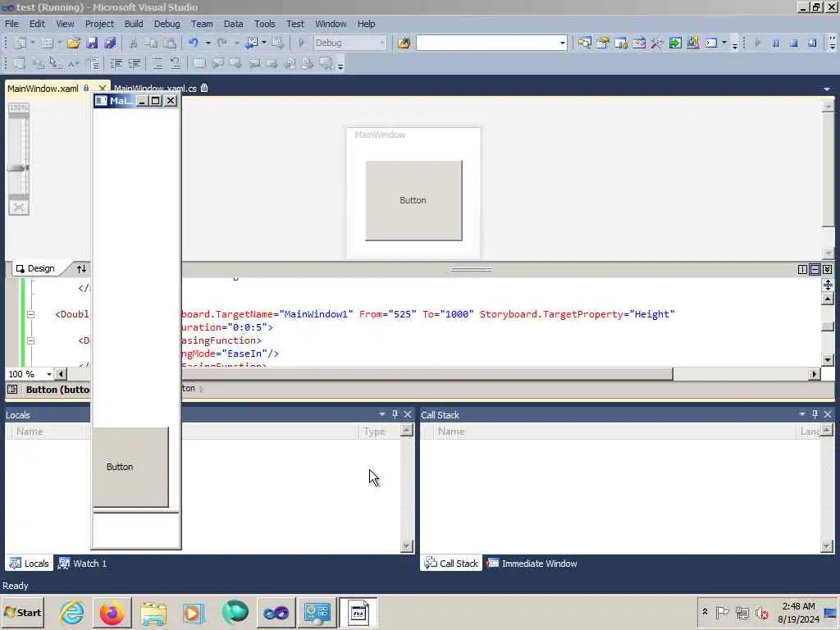The image size is (840, 630).
Task: Click the Decrease Indent icon
Action: (x=116, y=64)
